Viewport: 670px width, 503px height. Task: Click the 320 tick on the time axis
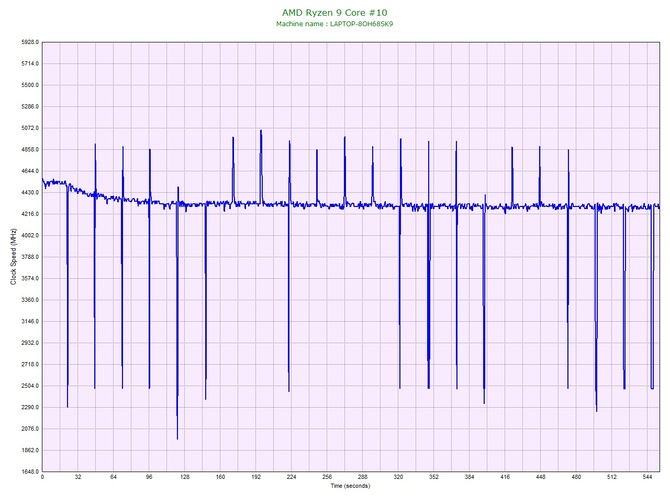pos(398,478)
